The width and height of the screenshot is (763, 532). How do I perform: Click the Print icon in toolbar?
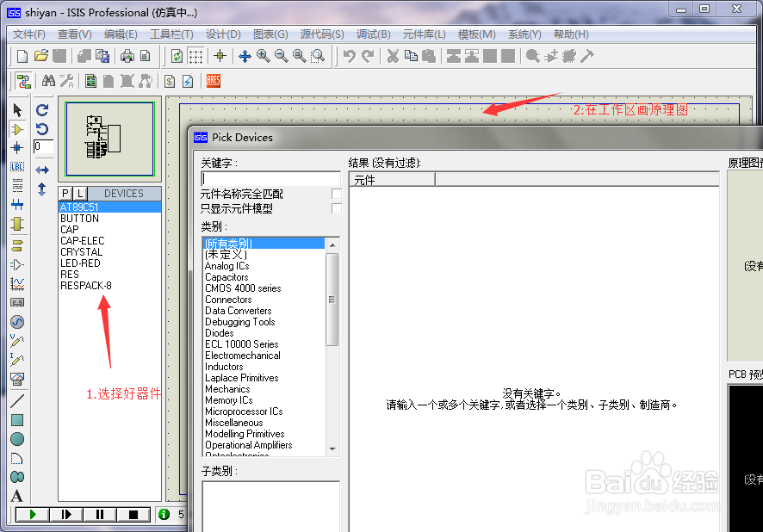(x=127, y=56)
